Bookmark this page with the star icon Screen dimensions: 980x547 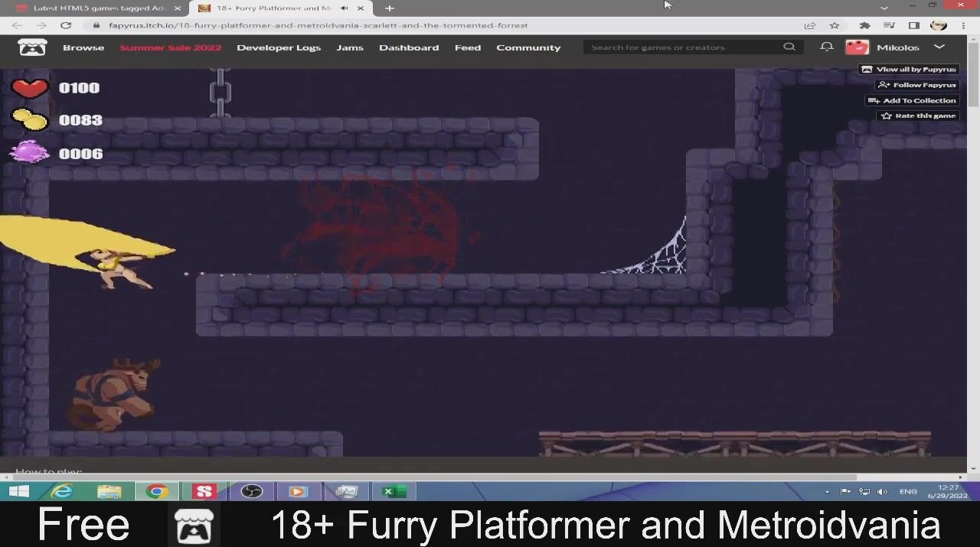835,25
